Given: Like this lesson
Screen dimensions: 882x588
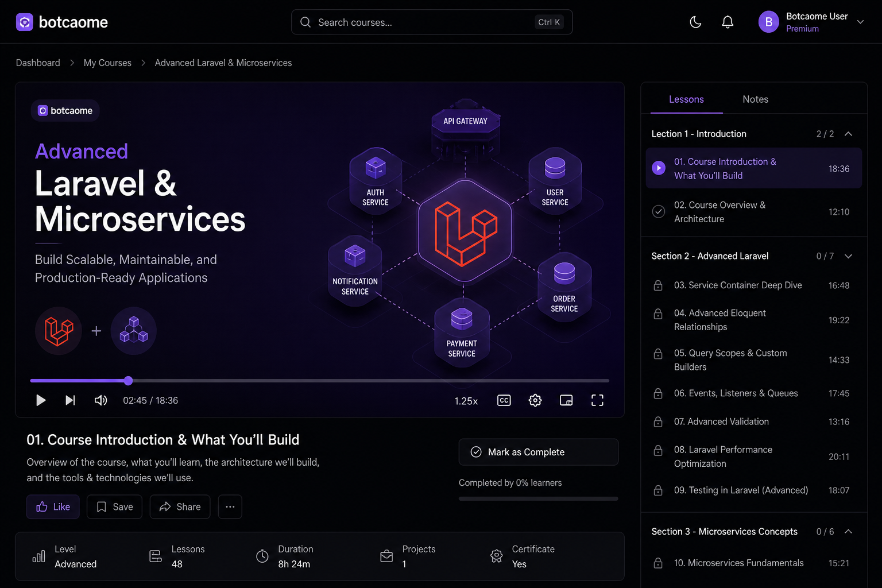Looking at the screenshot, I should coord(53,506).
